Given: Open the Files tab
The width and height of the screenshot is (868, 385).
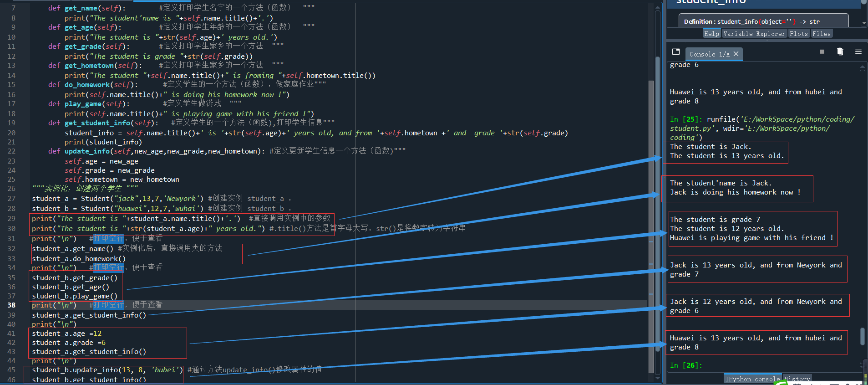Looking at the screenshot, I should click(x=822, y=34).
